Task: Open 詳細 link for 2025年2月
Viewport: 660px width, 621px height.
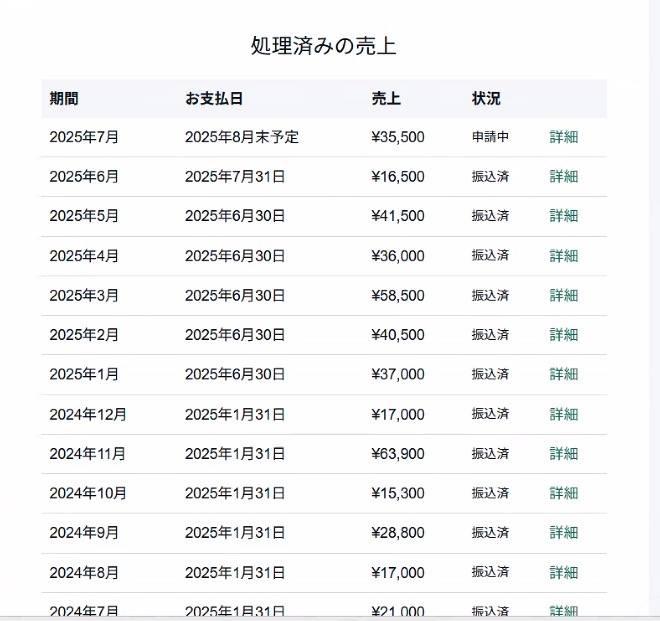Action: point(563,335)
